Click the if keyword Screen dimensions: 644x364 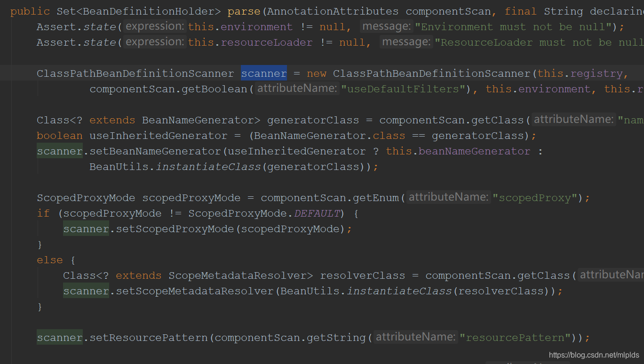[43, 213]
